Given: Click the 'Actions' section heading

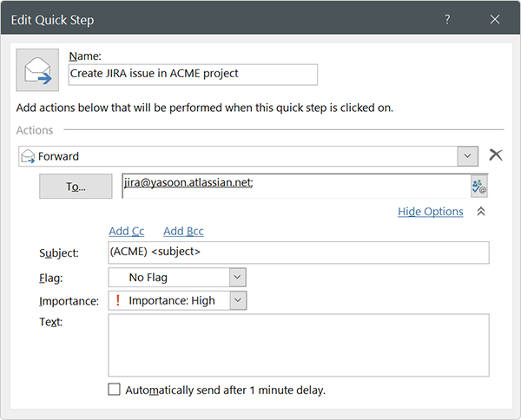Looking at the screenshot, I should (x=35, y=130).
